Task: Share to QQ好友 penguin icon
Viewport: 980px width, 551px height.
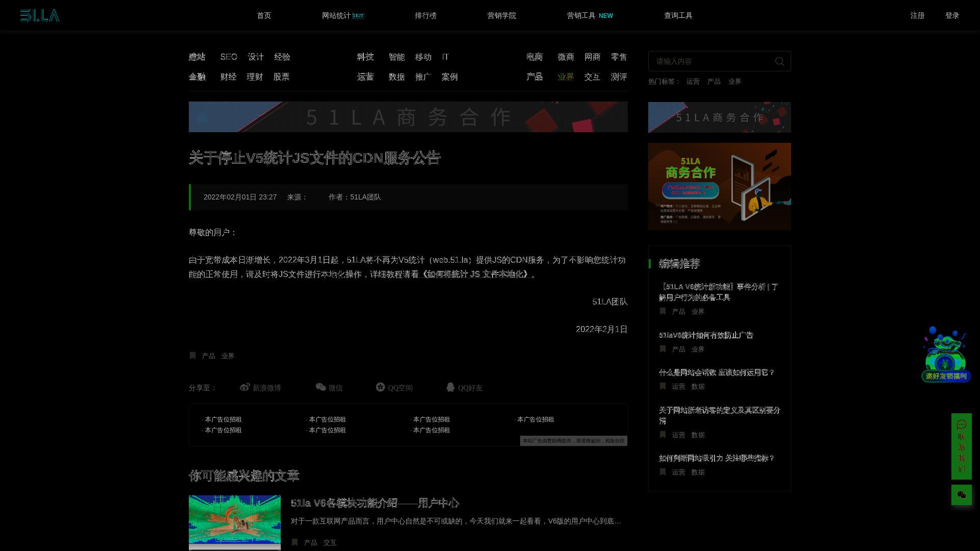Action: pos(450,387)
